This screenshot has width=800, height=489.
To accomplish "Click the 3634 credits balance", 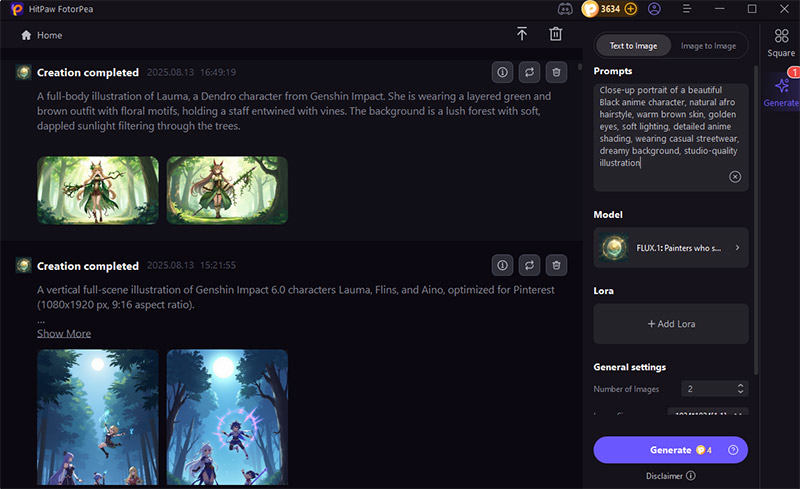I will click(x=610, y=9).
